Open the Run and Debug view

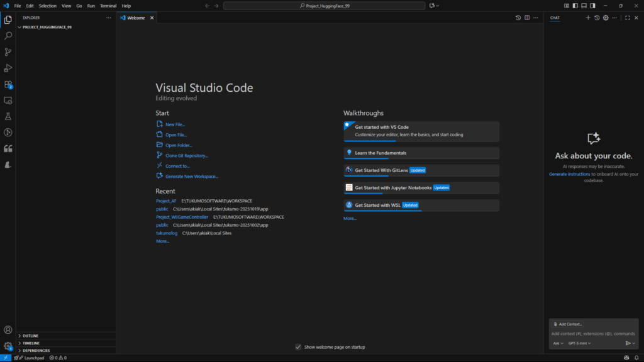point(8,68)
